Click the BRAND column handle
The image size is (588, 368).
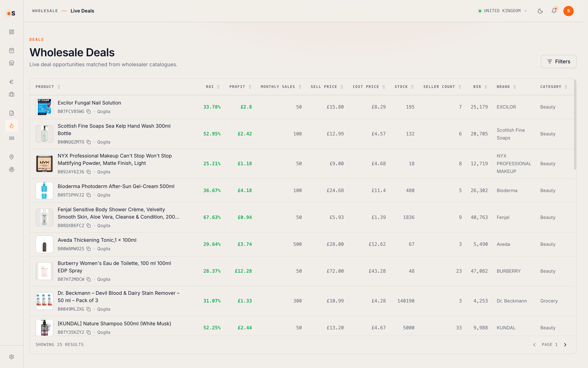[x=515, y=87]
